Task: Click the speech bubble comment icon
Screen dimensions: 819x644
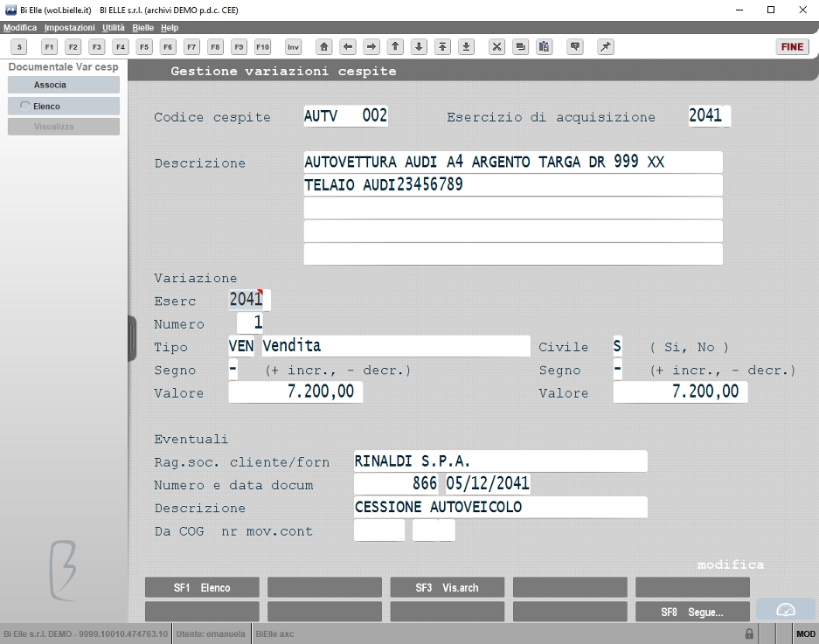Action: (x=575, y=47)
